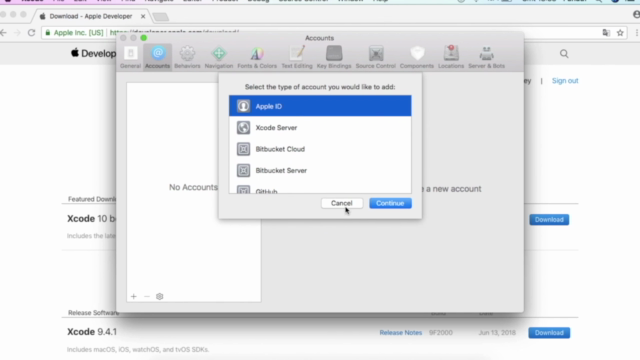The width and height of the screenshot is (640, 360).
Task: Open the Text Editing preferences
Action: (x=297, y=57)
